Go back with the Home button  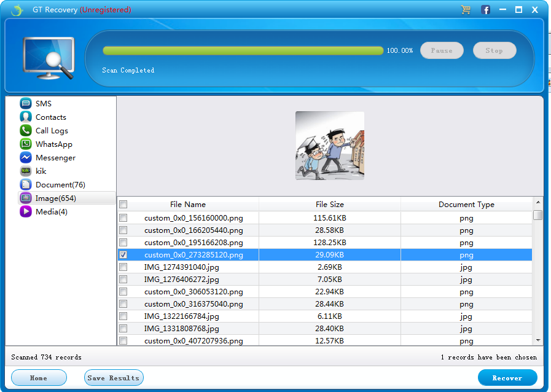(39, 378)
